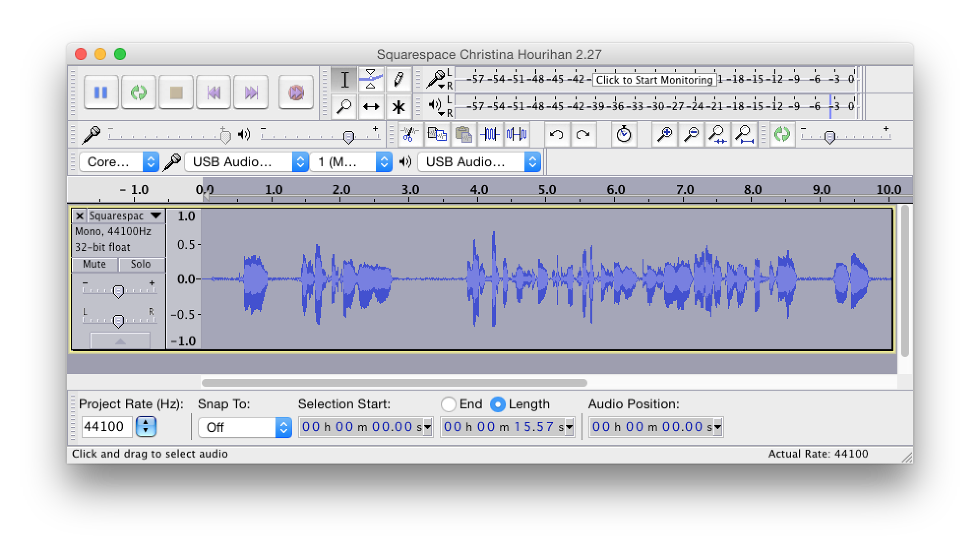Open the Core Audio host dropdown
The width and height of the screenshot is (980, 554).
pos(119,162)
